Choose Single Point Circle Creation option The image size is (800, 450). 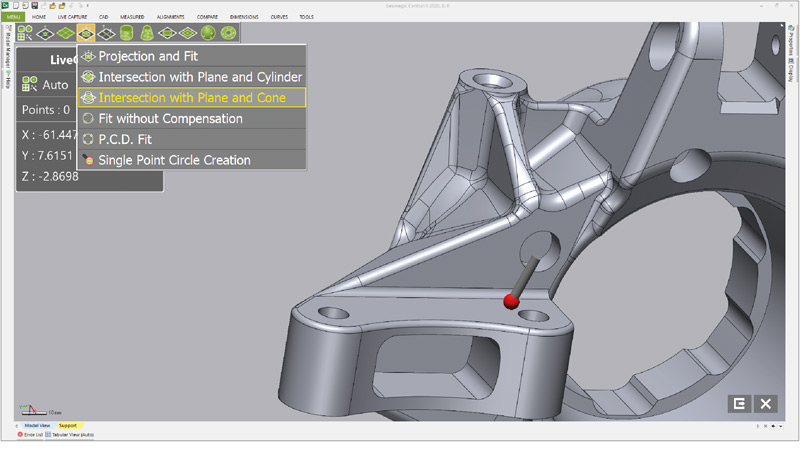(x=192, y=160)
